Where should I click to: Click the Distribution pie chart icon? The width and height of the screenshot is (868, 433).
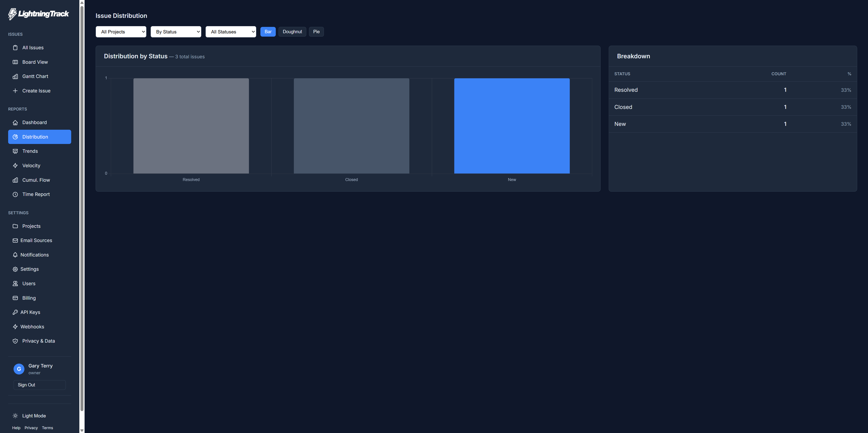click(16, 136)
